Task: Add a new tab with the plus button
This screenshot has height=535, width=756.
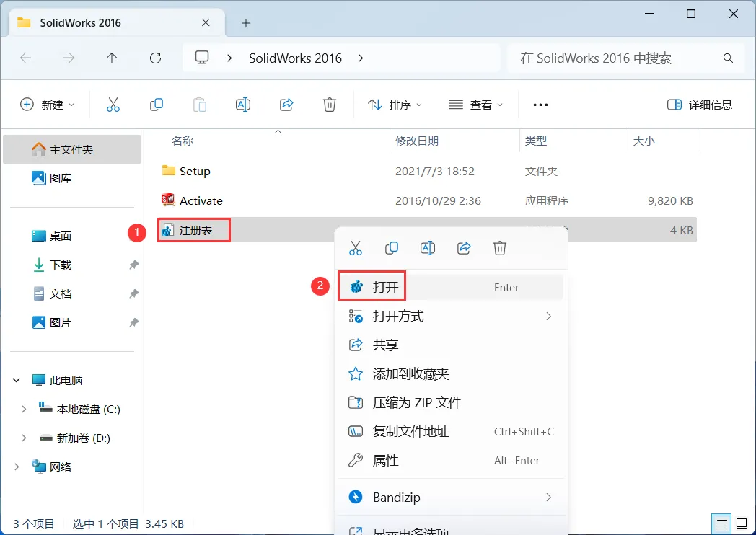Action: coord(246,22)
